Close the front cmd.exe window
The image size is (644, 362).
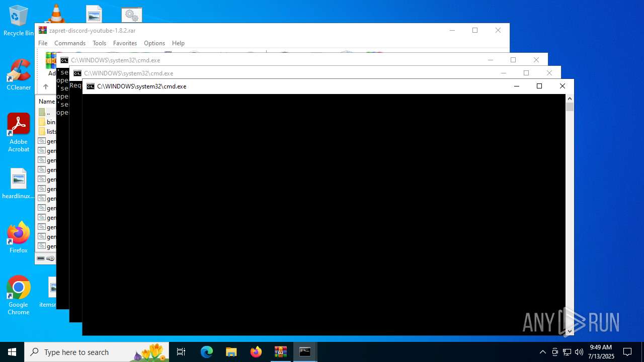[562, 86]
